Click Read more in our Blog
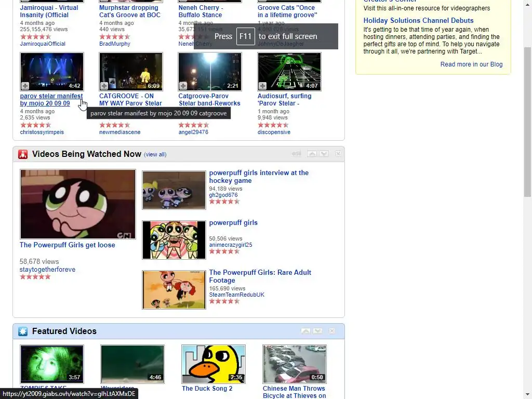This screenshot has width=532, height=399. click(471, 64)
